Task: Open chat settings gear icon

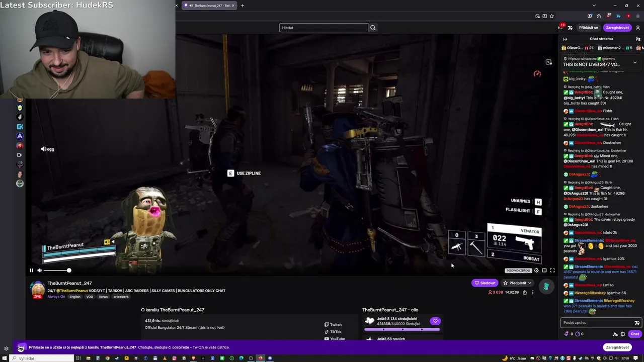Action: point(623,334)
